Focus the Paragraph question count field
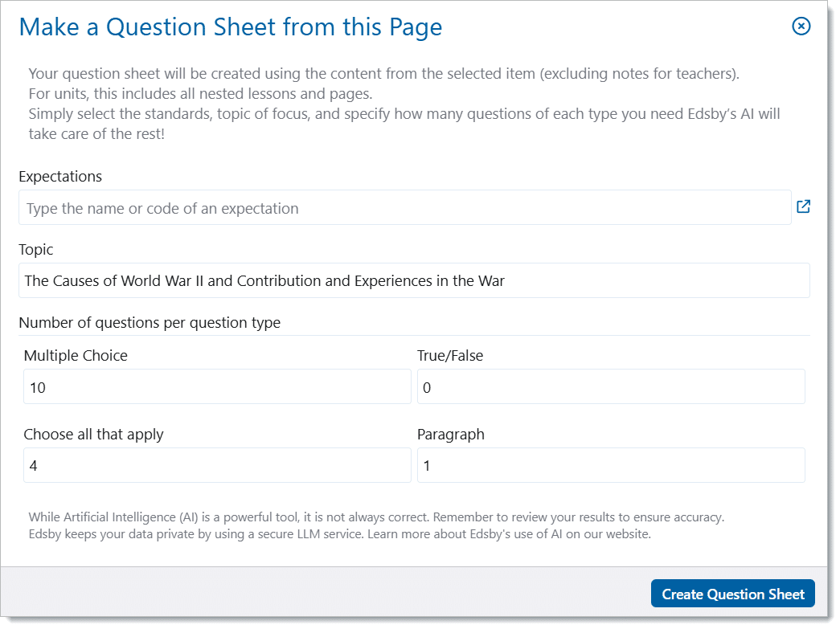Screen dimensions: 840x629 pyautogui.click(x=610, y=466)
